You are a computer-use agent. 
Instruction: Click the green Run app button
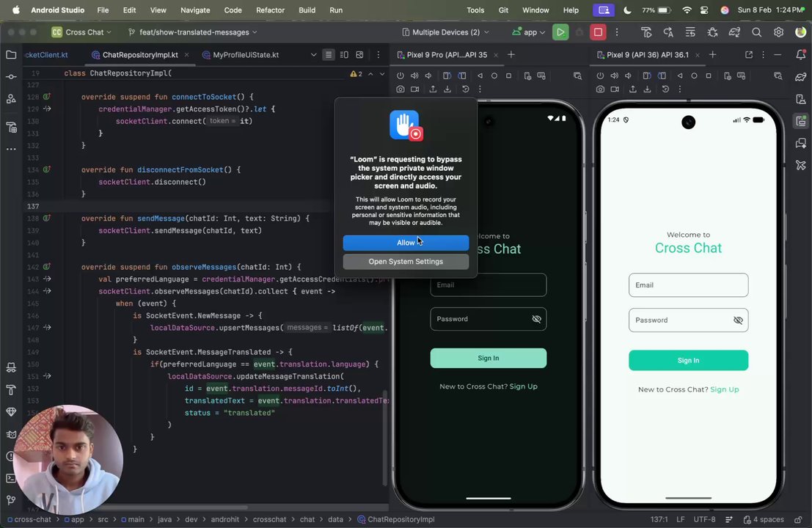click(560, 32)
